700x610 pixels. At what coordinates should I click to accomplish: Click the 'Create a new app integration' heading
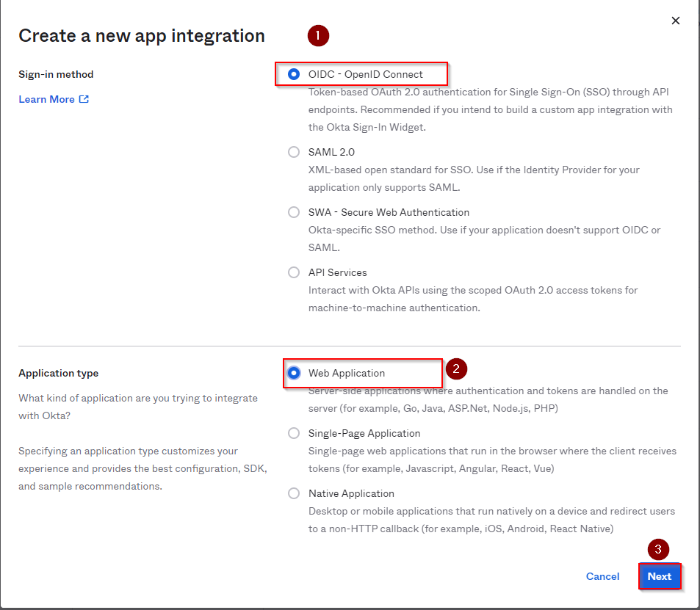pyautogui.click(x=141, y=35)
